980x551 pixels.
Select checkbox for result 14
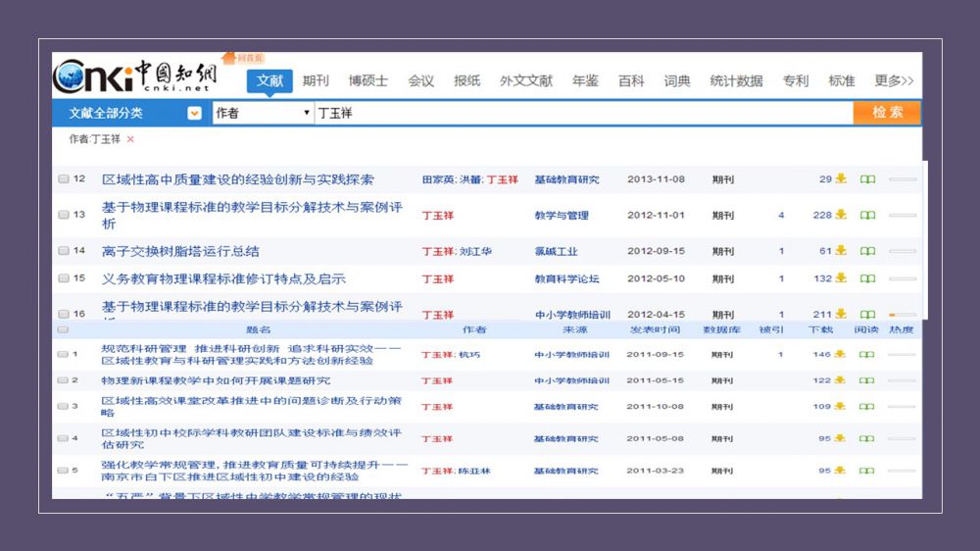pos(64,251)
